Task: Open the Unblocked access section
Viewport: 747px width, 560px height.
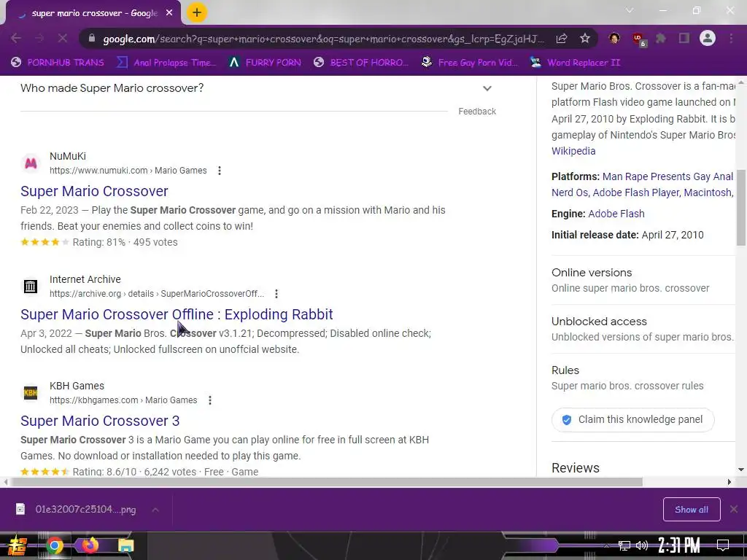Action: click(643, 329)
